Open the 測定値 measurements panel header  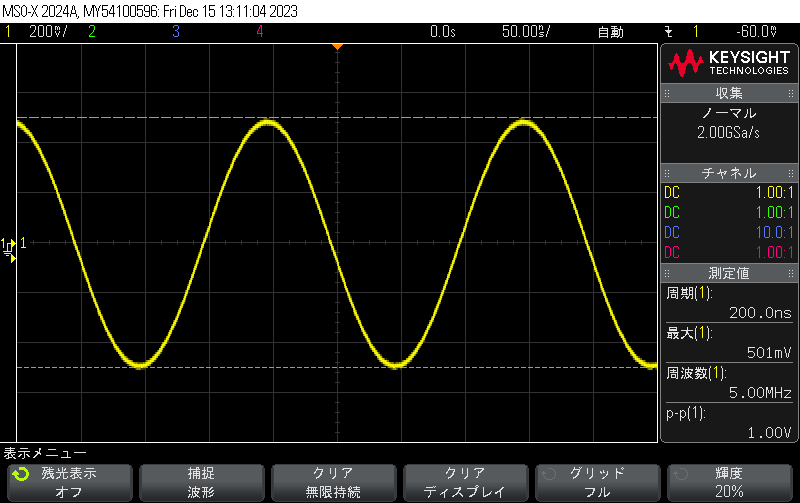(x=729, y=272)
